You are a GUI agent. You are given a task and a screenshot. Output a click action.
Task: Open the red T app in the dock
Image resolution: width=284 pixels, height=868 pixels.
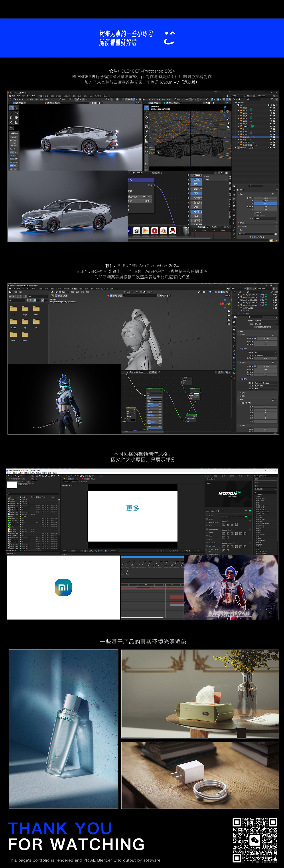155,231
